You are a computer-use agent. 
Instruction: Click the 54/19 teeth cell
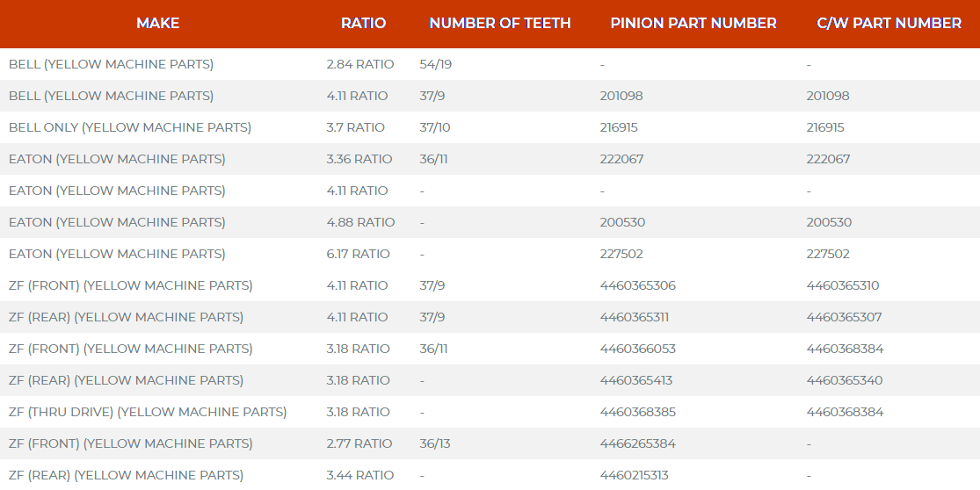pos(436,64)
